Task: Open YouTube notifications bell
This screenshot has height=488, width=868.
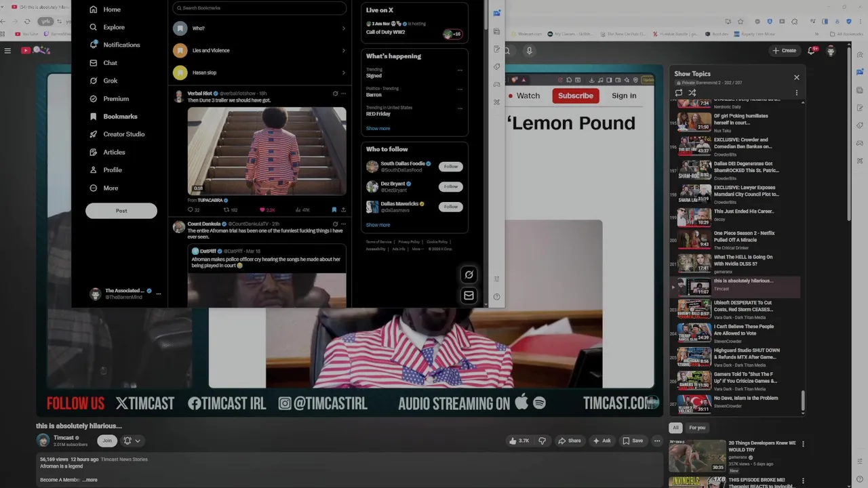Action: tap(812, 50)
